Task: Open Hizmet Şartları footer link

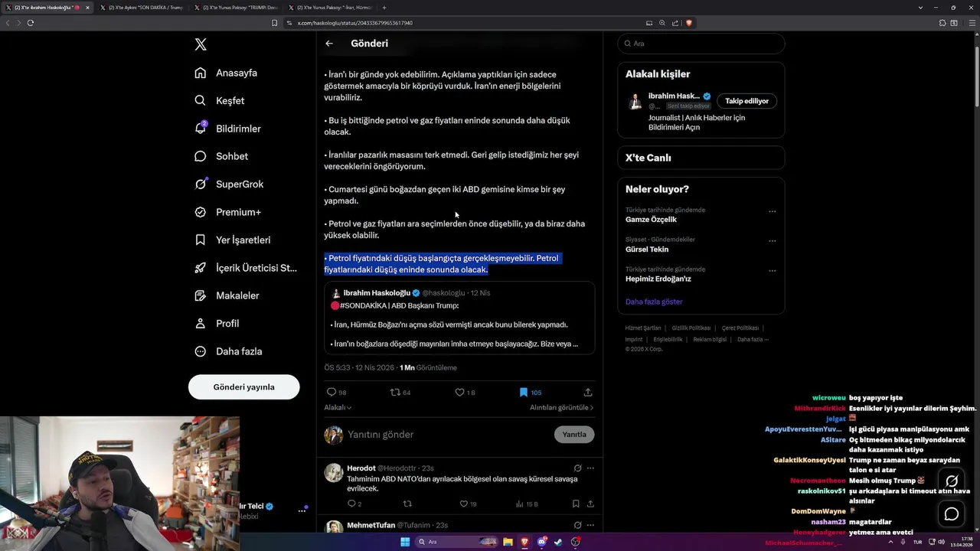Action: pos(642,328)
